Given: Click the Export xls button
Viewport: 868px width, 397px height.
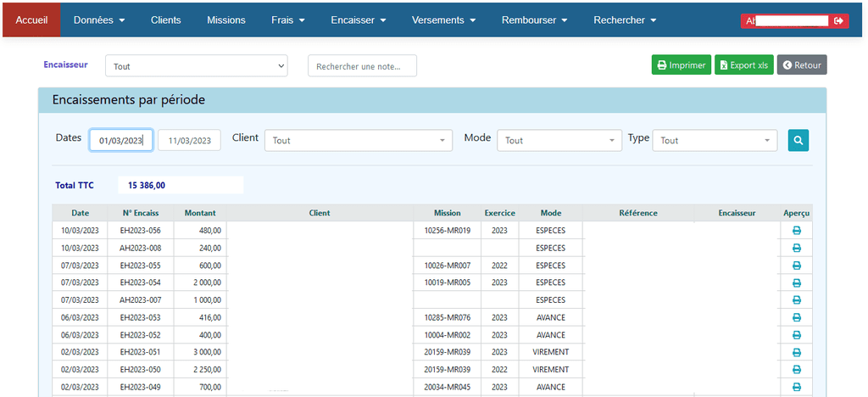Looking at the screenshot, I should tap(743, 65).
